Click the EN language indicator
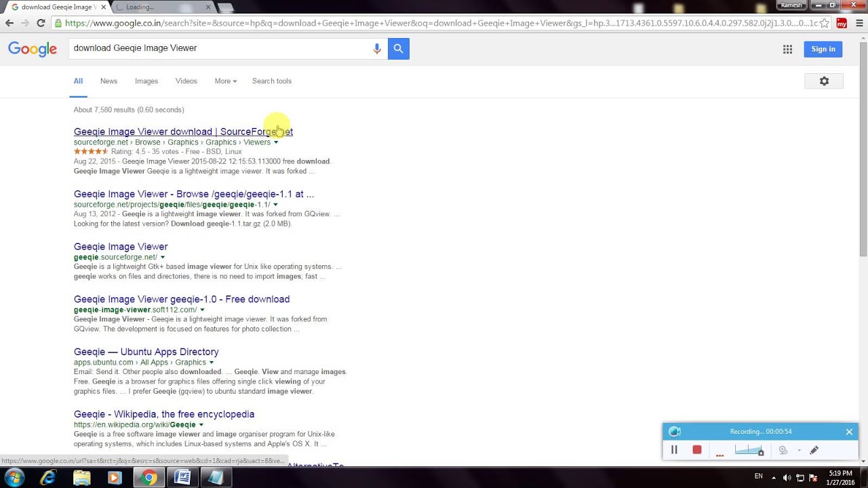Screen dimensions: 868x488 (758, 476)
